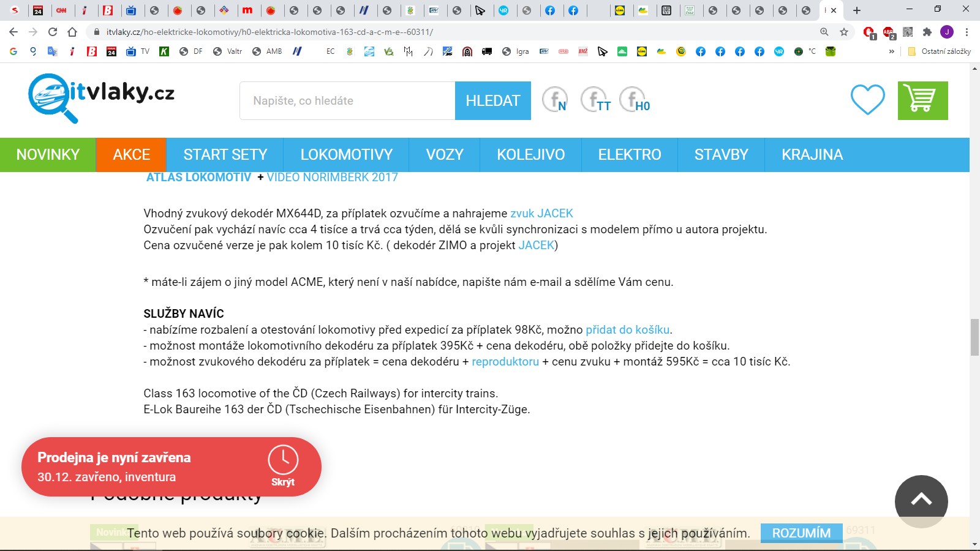Go back to the previous page
The width and height of the screenshot is (980, 551).
click(13, 32)
